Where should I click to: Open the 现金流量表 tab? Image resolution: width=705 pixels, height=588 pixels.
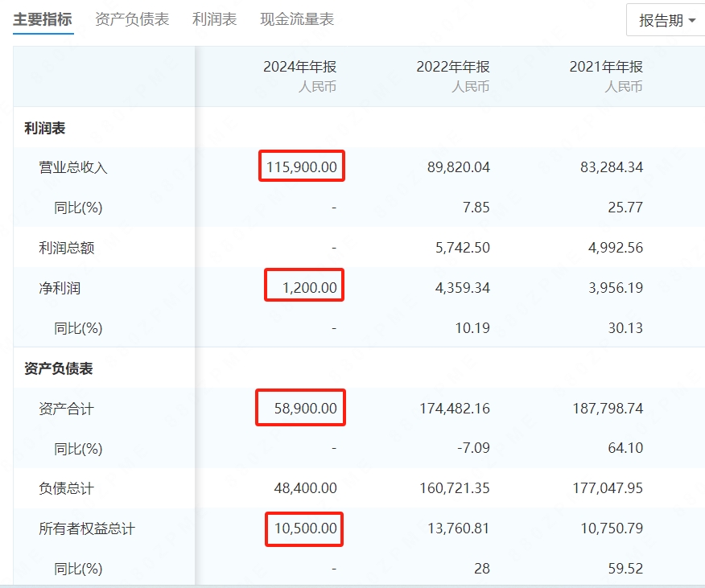[x=297, y=19]
